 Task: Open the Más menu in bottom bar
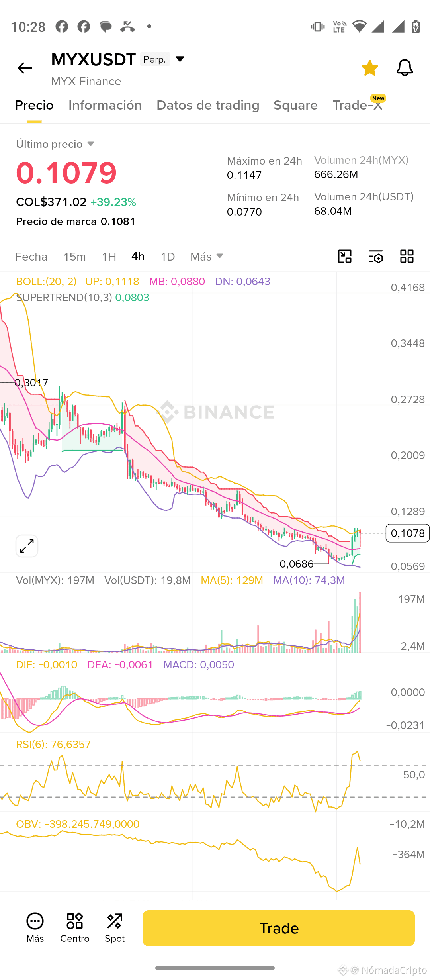click(x=35, y=928)
